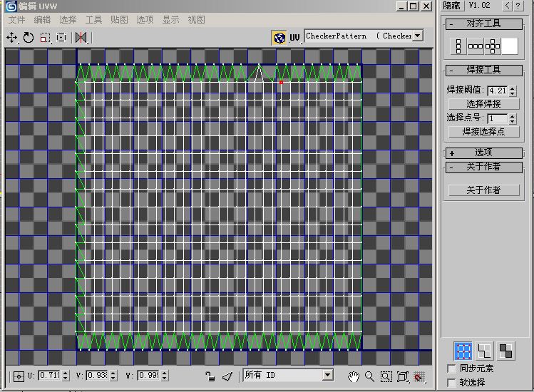
Task: Collapse the 焊接工具 rollout
Action: click(484, 70)
